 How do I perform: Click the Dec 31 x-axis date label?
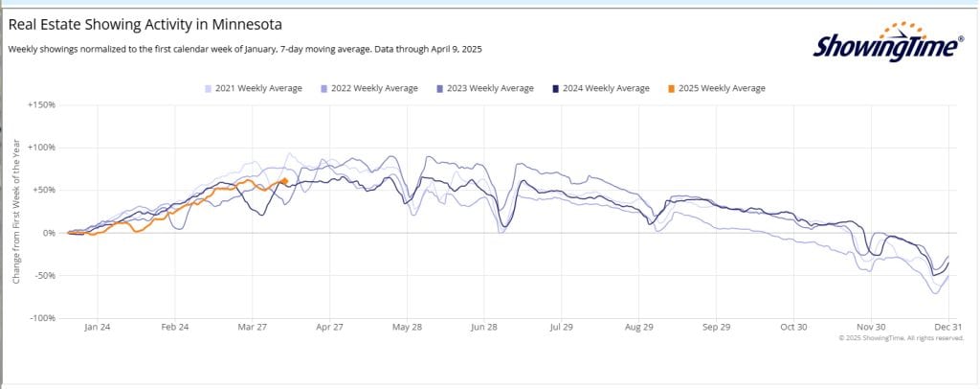coord(947,328)
